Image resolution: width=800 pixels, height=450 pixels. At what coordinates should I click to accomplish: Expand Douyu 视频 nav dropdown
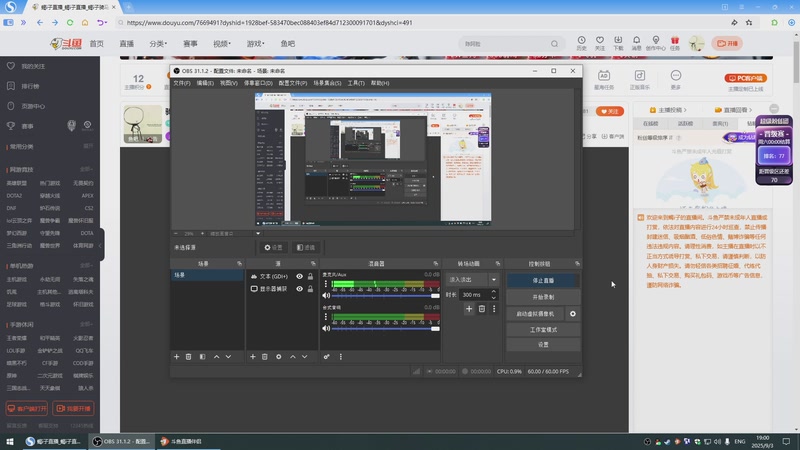click(222, 44)
